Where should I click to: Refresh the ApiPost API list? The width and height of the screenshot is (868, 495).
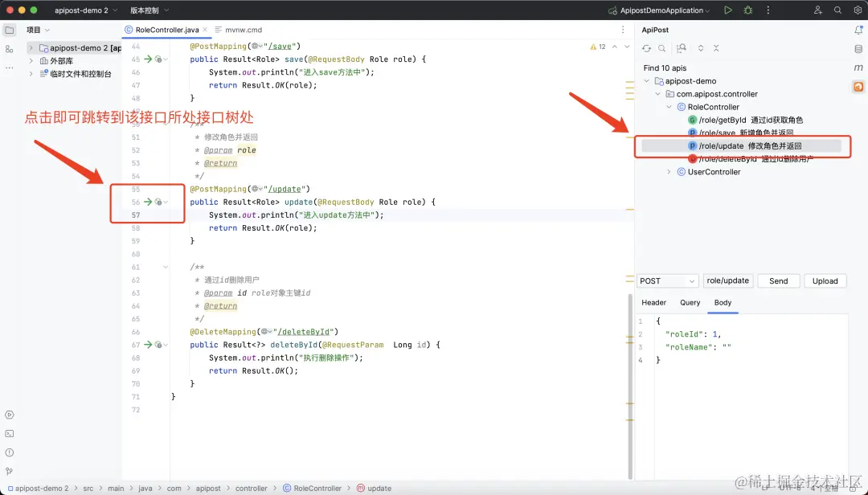pos(646,48)
